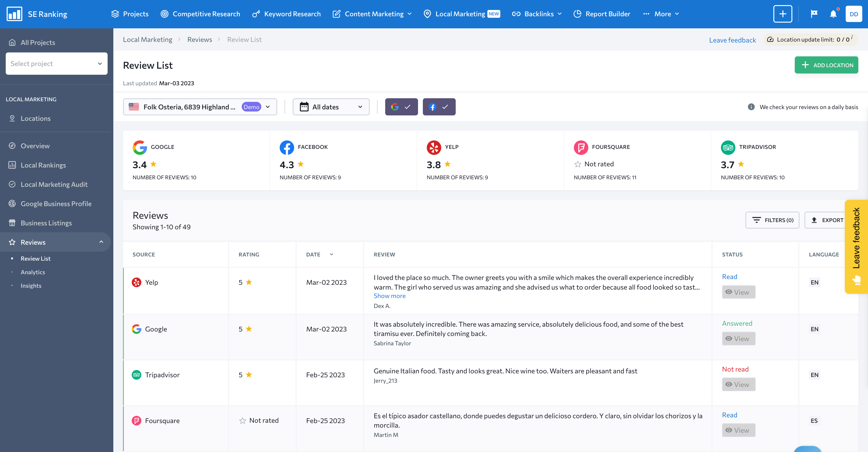Click the ADD LOCATION button

pyautogui.click(x=826, y=65)
